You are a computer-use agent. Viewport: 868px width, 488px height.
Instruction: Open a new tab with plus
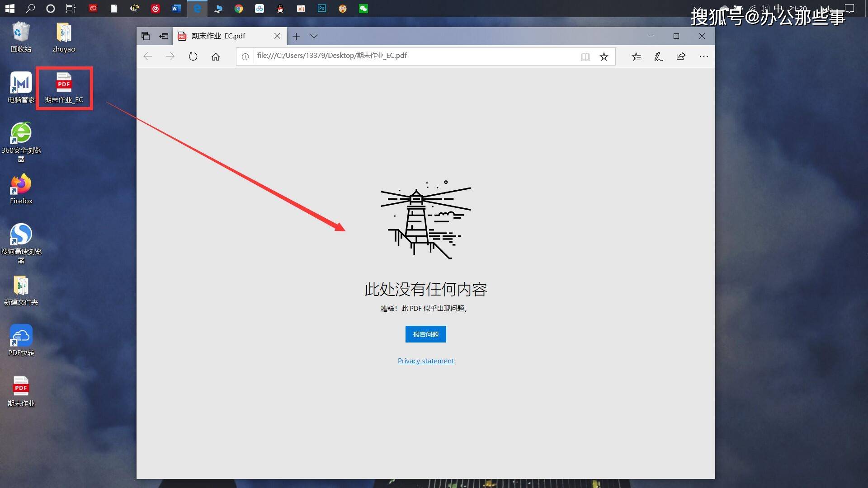click(296, 36)
